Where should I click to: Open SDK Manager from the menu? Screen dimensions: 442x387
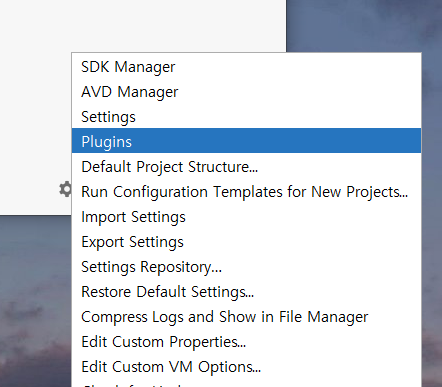pos(246,67)
